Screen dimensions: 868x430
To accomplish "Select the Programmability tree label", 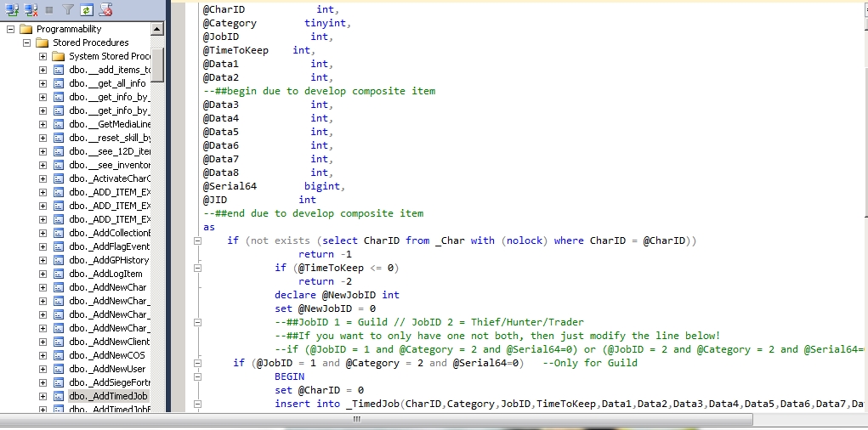I will 69,29.
